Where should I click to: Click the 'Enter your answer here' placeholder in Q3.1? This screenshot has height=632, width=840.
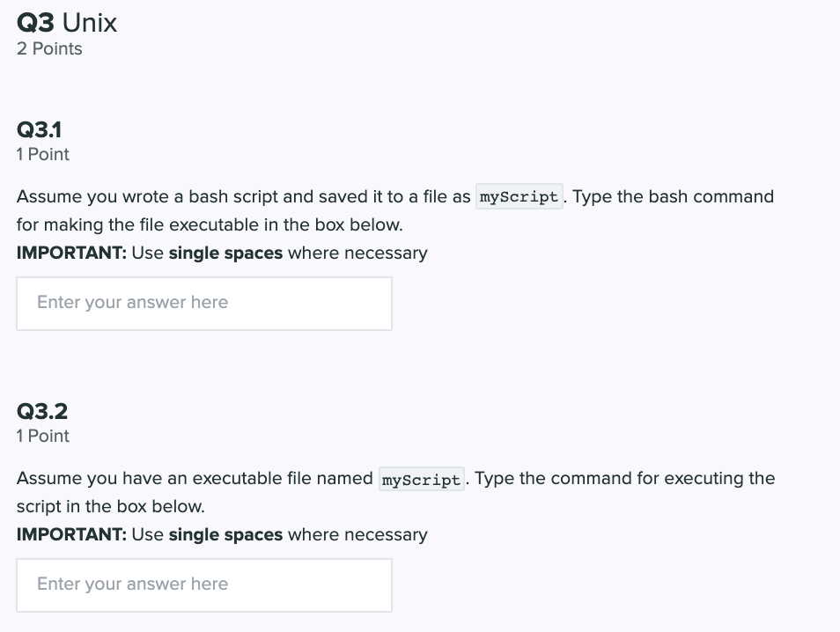pos(131,302)
